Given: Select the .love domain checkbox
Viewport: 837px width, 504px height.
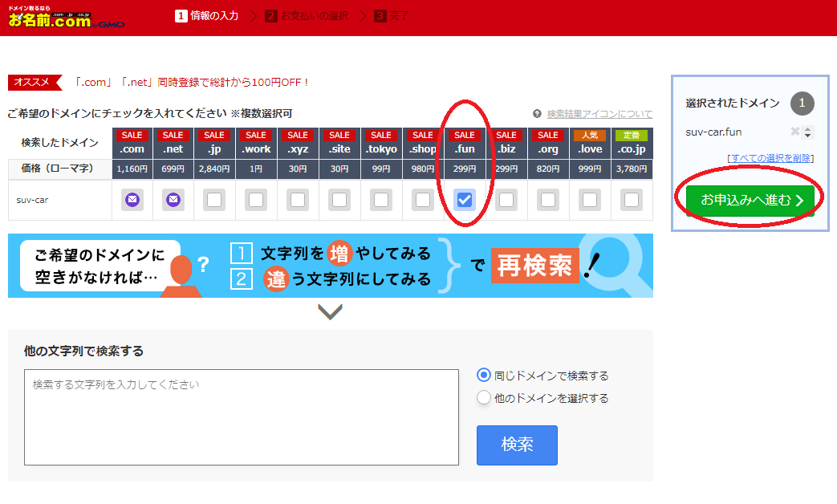Looking at the screenshot, I should point(590,200).
